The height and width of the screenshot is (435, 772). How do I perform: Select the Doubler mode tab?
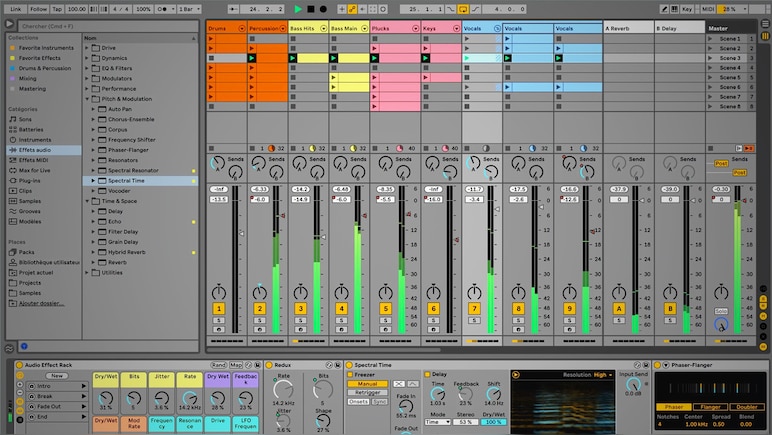(x=747, y=407)
